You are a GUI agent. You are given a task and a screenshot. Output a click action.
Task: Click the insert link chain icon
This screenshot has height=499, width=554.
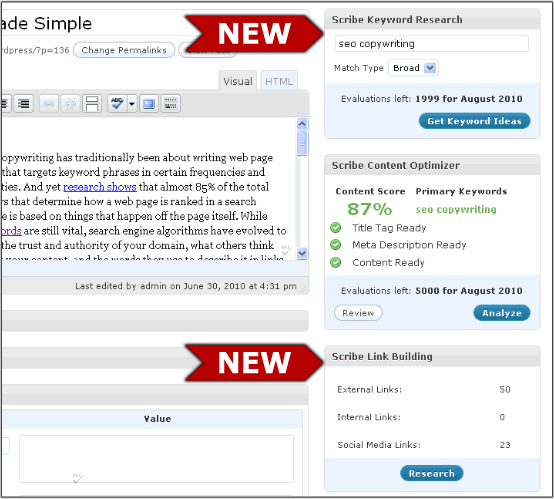click(49, 104)
